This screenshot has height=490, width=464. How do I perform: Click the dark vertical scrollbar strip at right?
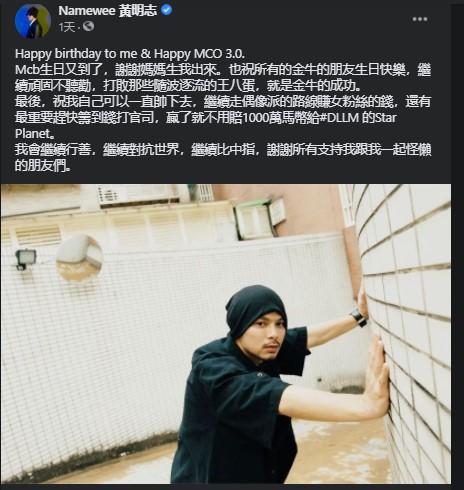pyautogui.click(x=457, y=245)
